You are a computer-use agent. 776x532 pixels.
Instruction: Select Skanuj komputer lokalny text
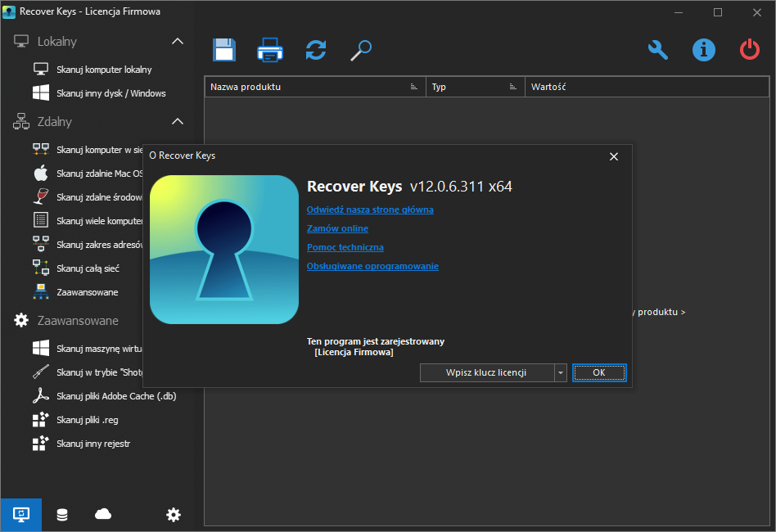(104, 70)
